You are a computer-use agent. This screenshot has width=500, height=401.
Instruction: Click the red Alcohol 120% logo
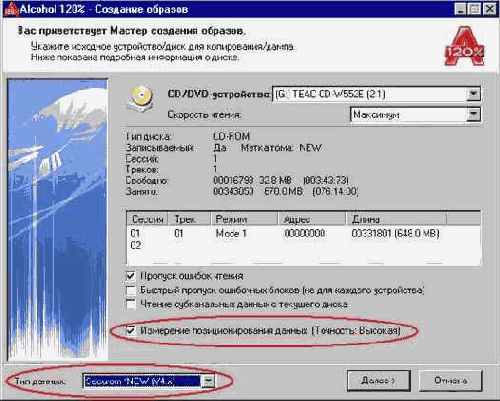pos(464,46)
